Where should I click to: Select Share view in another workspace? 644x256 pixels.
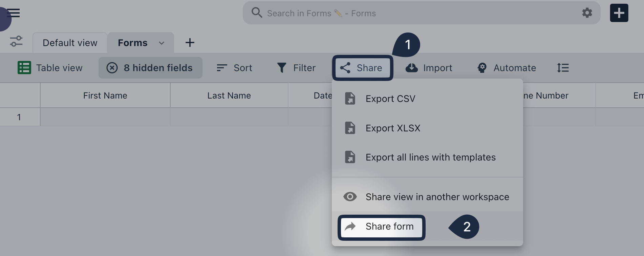427,197
